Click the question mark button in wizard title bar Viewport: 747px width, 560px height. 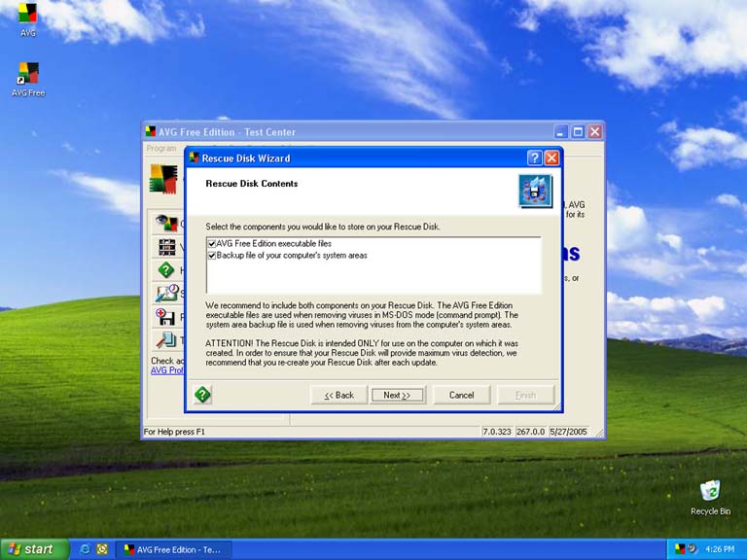(x=535, y=157)
